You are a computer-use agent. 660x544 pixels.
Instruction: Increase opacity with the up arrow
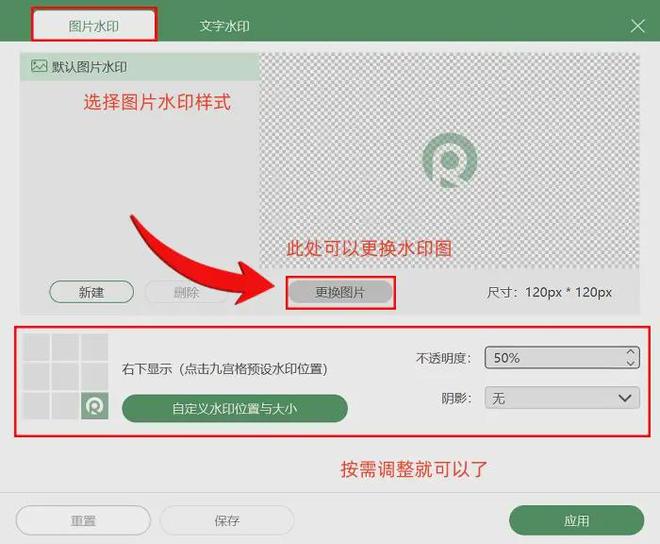click(x=630, y=352)
